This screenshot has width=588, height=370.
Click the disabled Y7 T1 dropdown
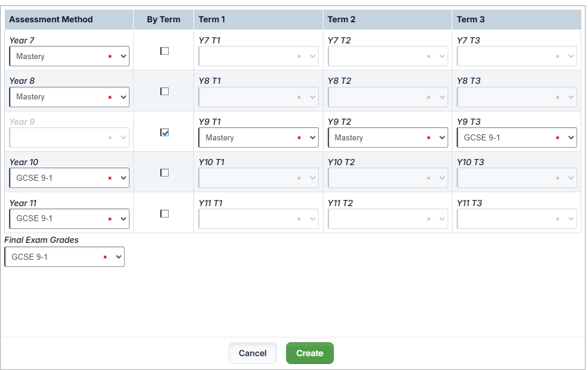pos(258,57)
